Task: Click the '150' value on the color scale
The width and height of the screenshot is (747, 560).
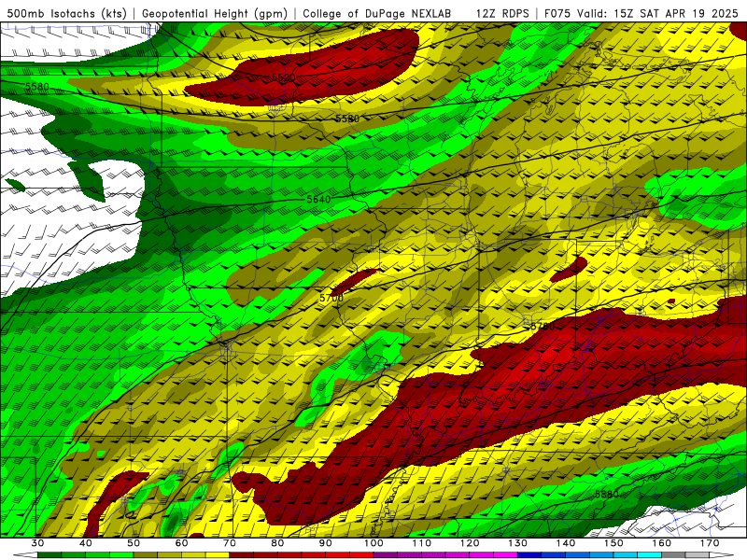Action: [613, 543]
